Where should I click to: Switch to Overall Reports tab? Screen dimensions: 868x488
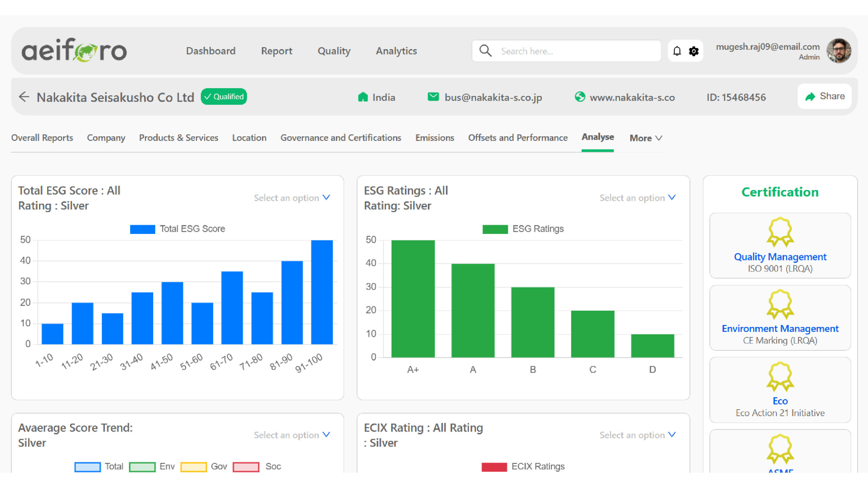point(42,138)
